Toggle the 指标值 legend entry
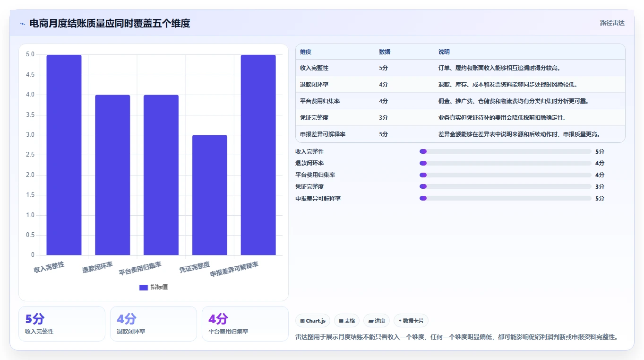 pos(154,287)
